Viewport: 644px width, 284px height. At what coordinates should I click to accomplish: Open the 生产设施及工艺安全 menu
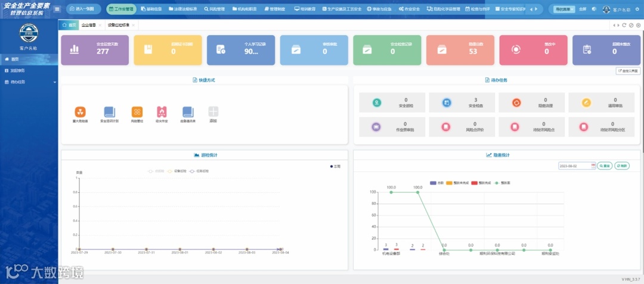pos(342,9)
